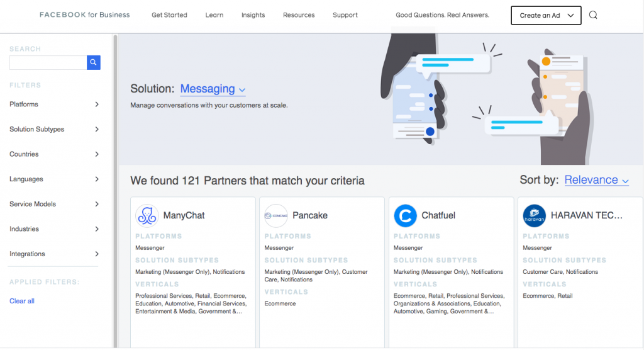Viewport: 644px width, 350px height.
Task: Open the ManyChat partner name
Action: pos(184,215)
